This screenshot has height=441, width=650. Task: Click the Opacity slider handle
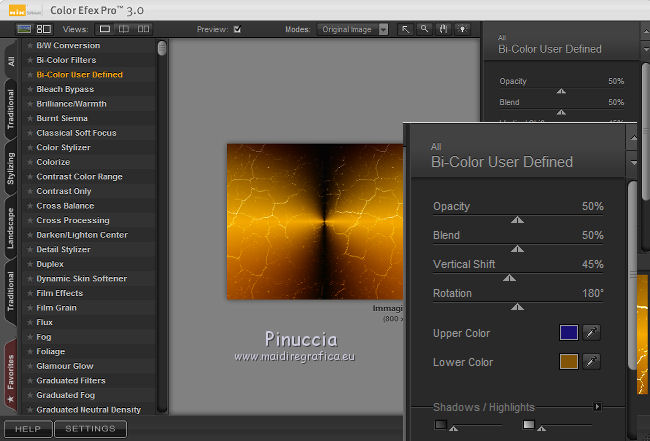(x=517, y=219)
